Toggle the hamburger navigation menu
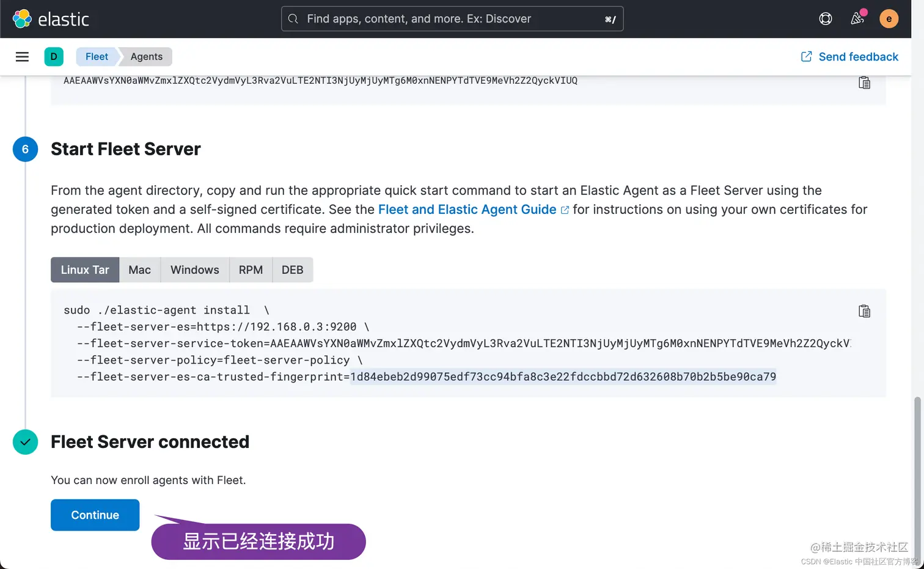The image size is (924, 569). tap(22, 57)
